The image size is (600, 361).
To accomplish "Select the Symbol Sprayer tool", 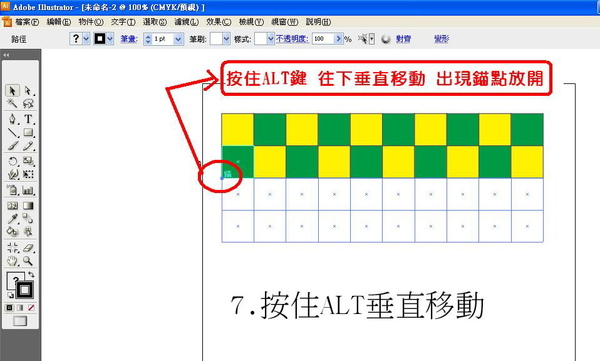I will pos(12,190).
